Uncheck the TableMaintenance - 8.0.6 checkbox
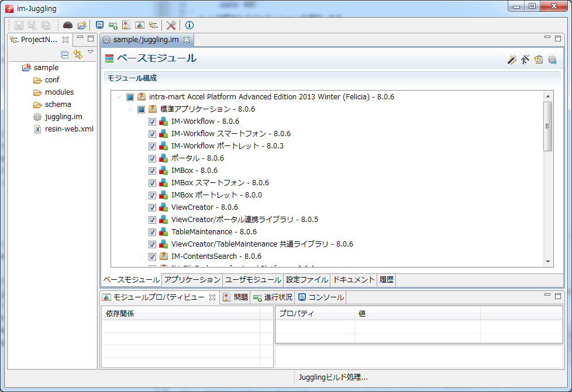The height and width of the screenshot is (392, 572). click(153, 232)
